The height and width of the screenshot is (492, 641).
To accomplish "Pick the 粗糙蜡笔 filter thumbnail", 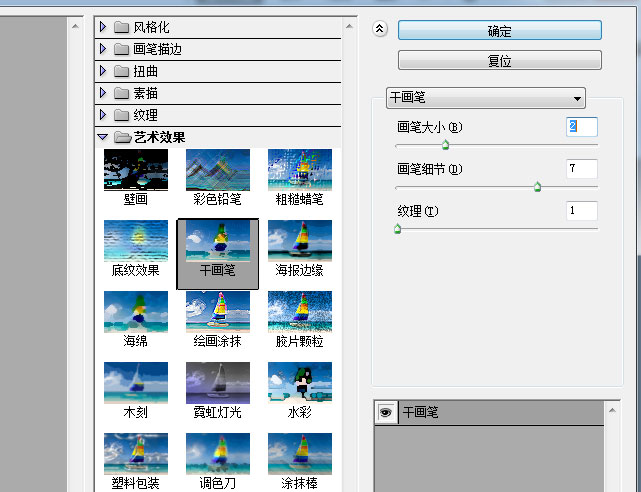I will [x=299, y=170].
